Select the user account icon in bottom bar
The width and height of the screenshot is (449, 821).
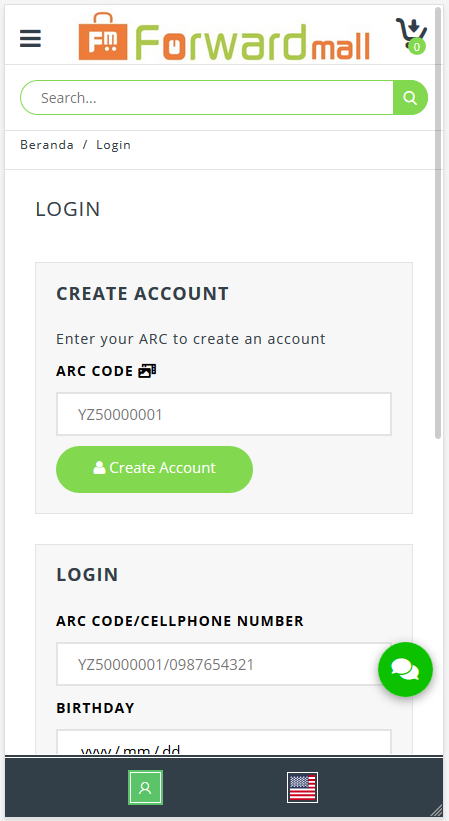click(x=145, y=787)
